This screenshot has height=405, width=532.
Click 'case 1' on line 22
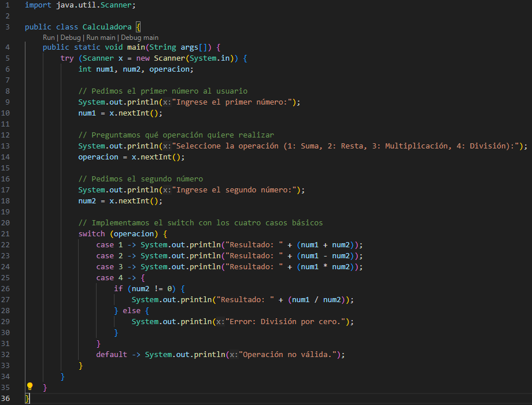click(x=109, y=245)
